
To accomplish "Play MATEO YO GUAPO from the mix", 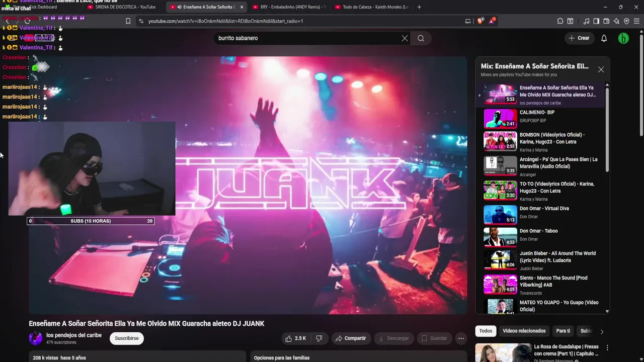I will pos(541,306).
